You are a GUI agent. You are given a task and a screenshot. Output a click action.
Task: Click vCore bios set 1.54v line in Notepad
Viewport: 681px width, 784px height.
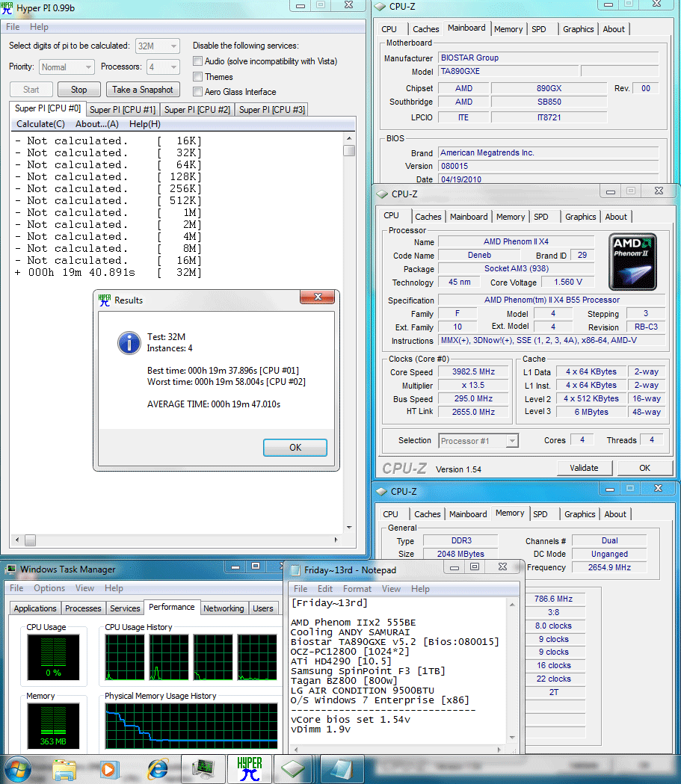[351, 720]
